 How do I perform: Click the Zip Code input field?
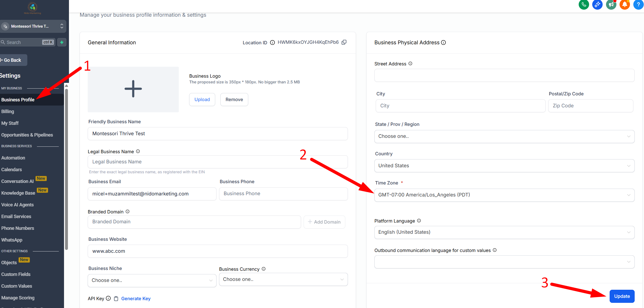[591, 106]
